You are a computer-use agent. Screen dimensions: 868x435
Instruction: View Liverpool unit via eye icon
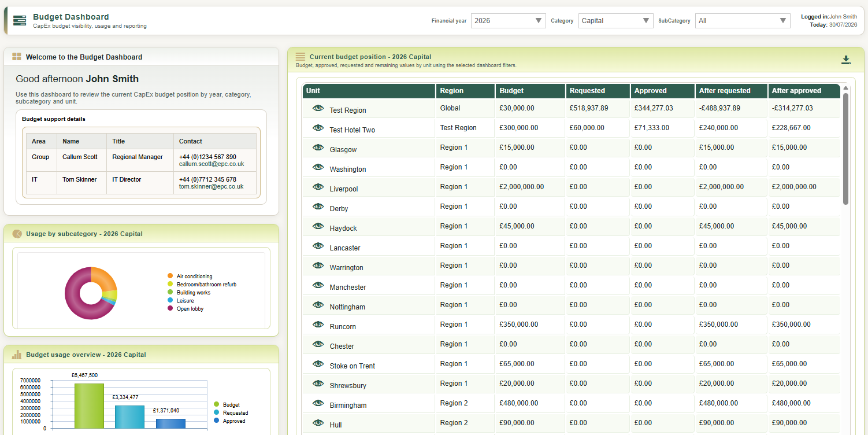[318, 187]
